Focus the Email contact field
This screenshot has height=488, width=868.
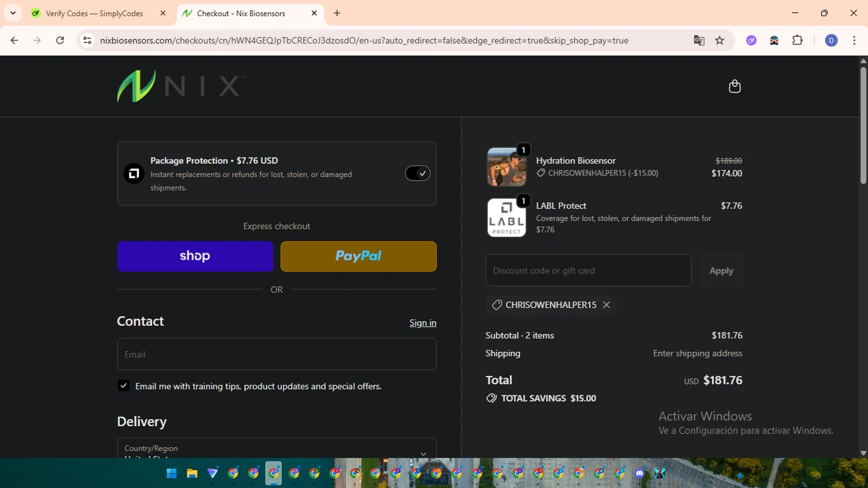[277, 354]
